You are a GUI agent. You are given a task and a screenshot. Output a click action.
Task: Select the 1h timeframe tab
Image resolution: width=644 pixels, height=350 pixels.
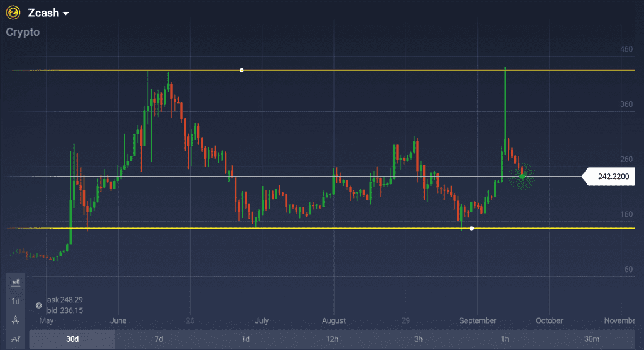click(x=505, y=339)
